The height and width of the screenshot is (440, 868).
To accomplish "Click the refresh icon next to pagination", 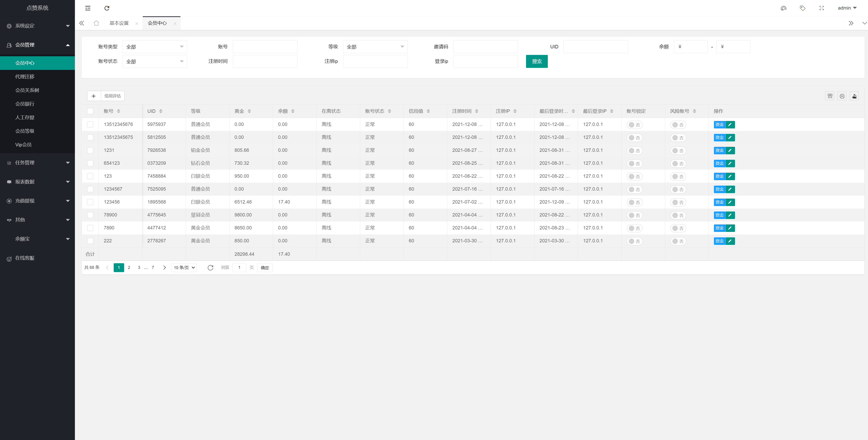I will (210, 267).
